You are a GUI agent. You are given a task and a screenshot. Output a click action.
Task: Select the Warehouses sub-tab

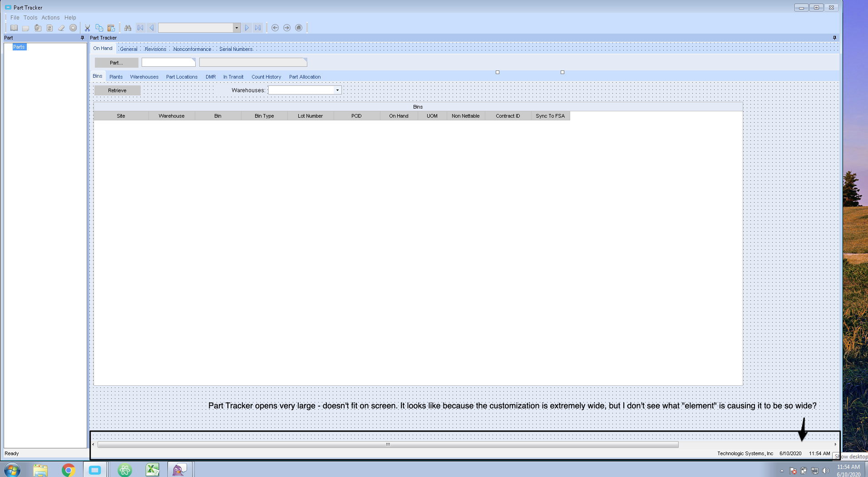tap(144, 77)
